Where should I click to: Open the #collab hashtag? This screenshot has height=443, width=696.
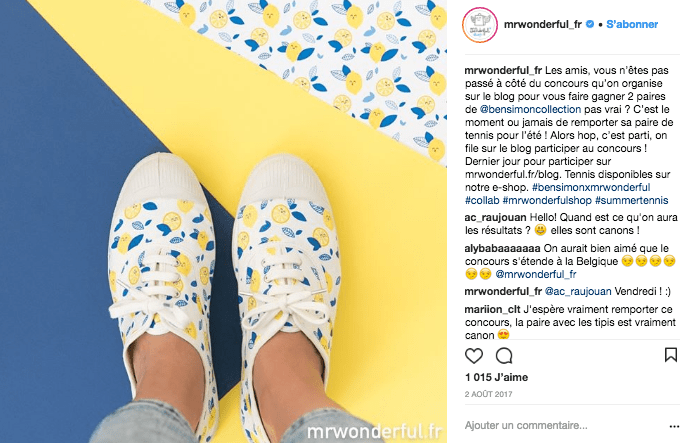pyautogui.click(x=482, y=200)
